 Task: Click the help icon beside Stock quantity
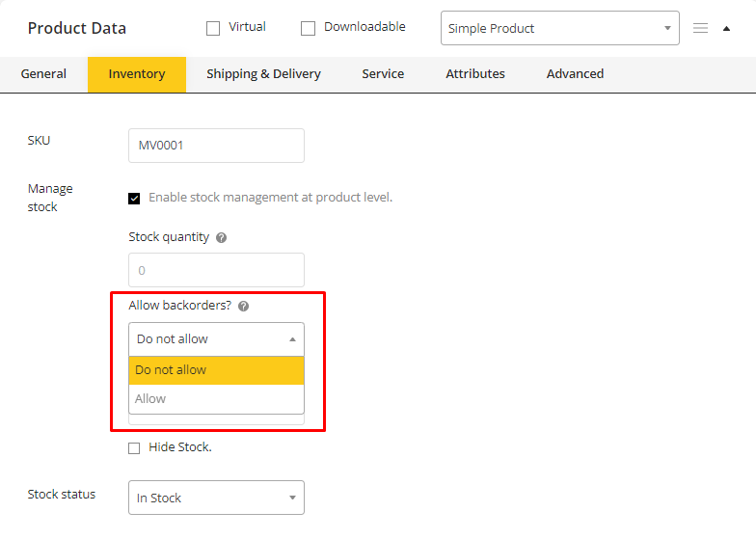221,237
